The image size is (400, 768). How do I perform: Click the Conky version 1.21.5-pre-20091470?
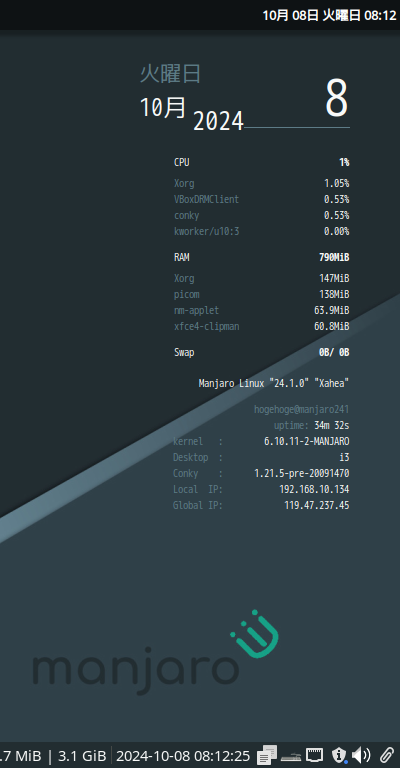coord(302,474)
